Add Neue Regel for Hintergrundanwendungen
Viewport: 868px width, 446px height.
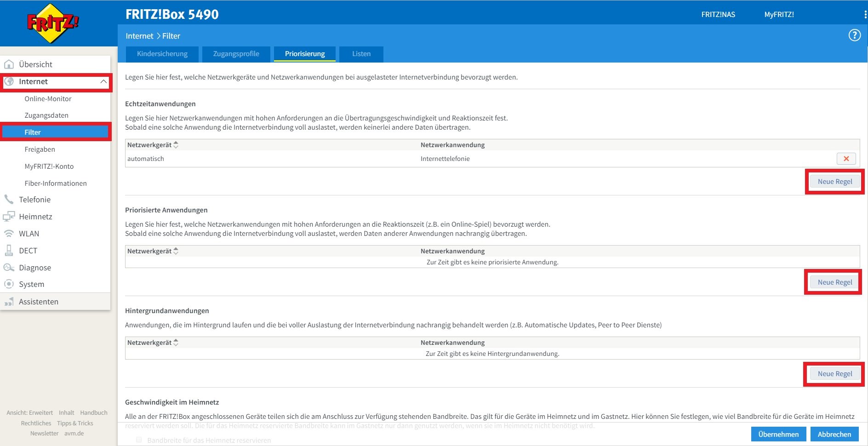[x=835, y=374]
